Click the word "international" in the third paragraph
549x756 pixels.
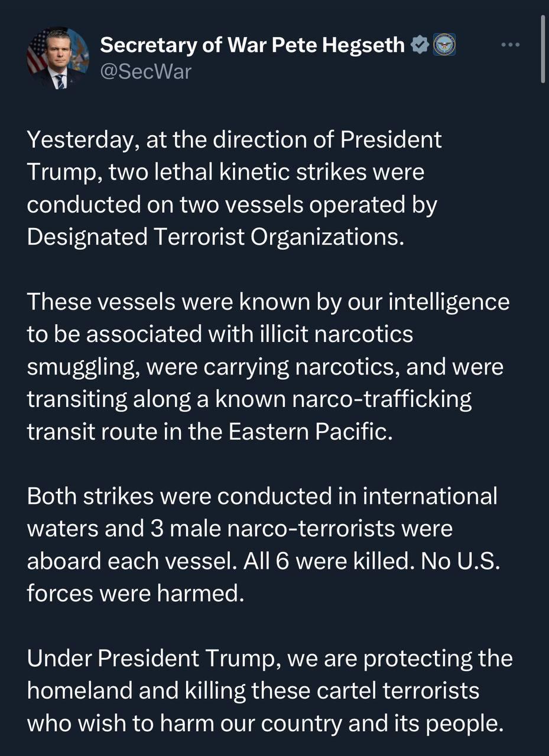(x=430, y=496)
